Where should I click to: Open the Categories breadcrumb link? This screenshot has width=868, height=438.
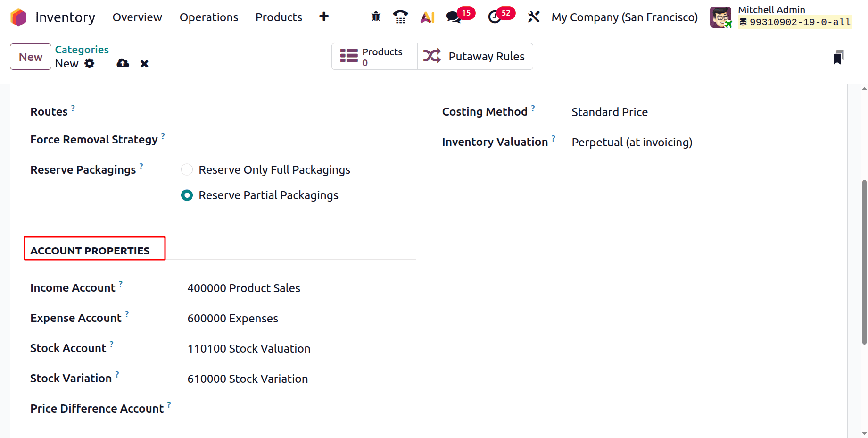82,50
